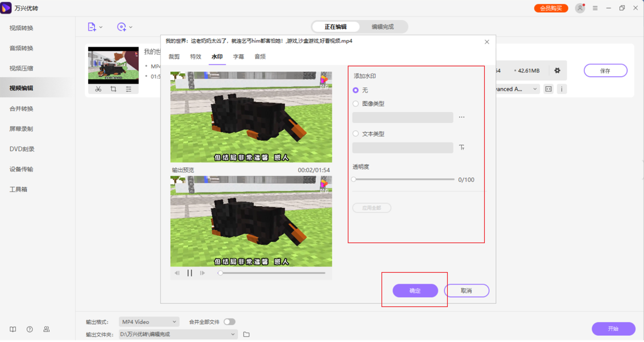Expand the add file dropdown arrow
The width and height of the screenshot is (644, 342).
click(x=101, y=27)
